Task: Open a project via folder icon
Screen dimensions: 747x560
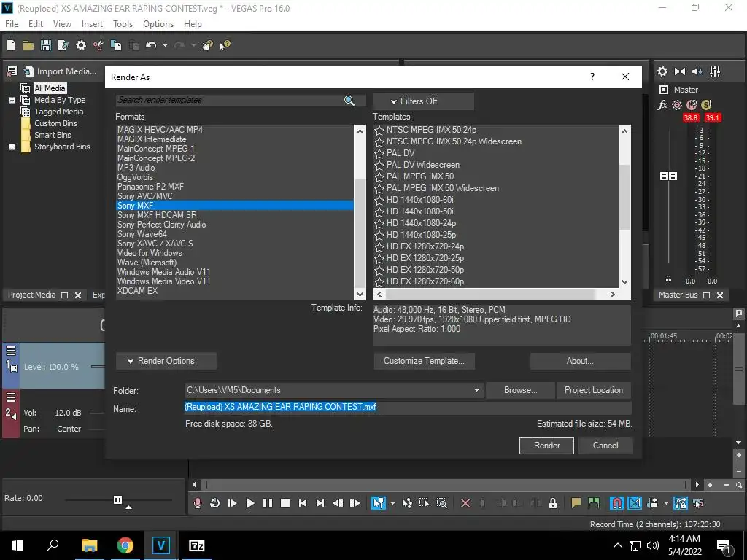Action: pyautogui.click(x=28, y=45)
